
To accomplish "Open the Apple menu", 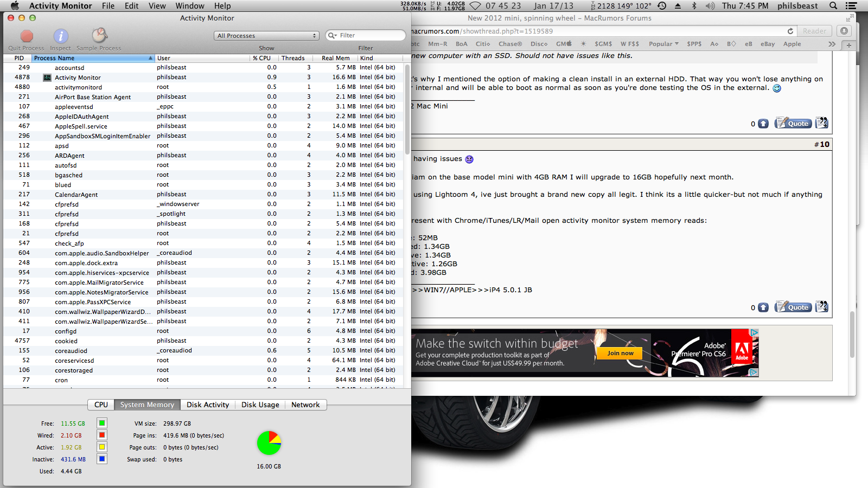I will pyautogui.click(x=15, y=6).
